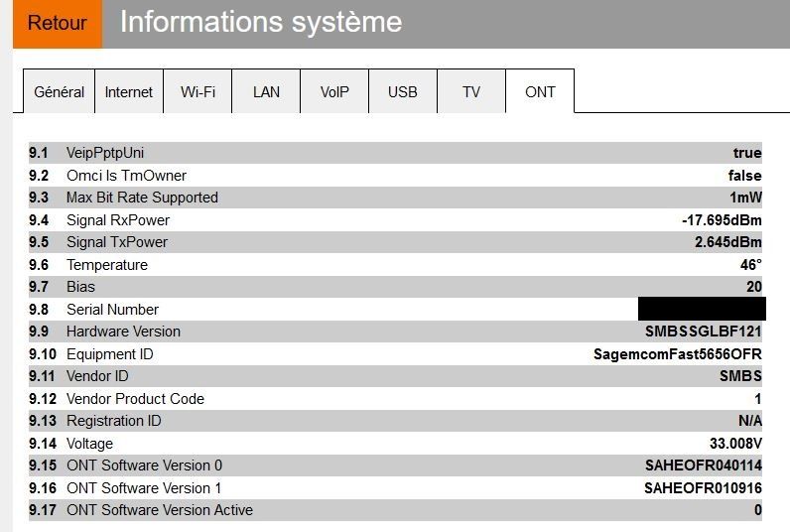This screenshot has width=790, height=532.
Task: Click the Vendor ID value SMBS
Action: coord(740,376)
